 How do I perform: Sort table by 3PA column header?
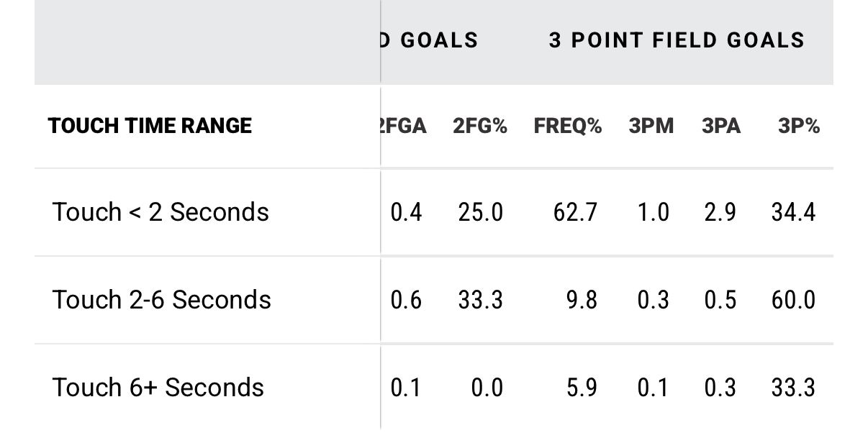coord(721,127)
